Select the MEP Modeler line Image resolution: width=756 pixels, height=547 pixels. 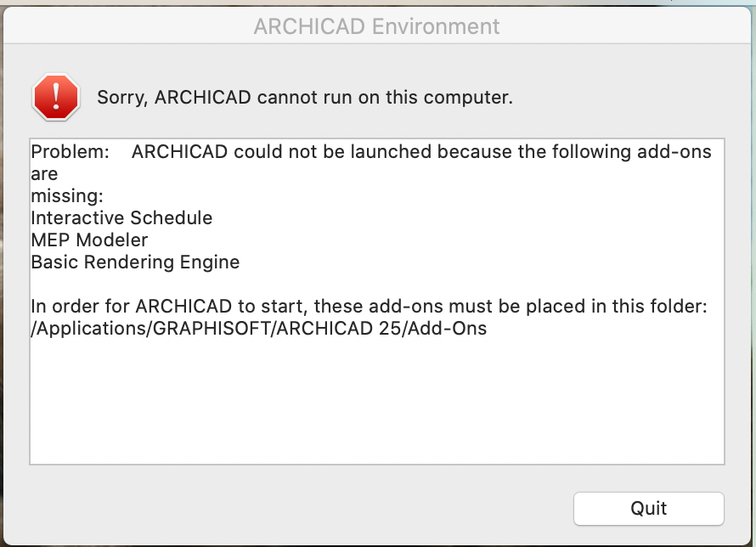tap(89, 240)
